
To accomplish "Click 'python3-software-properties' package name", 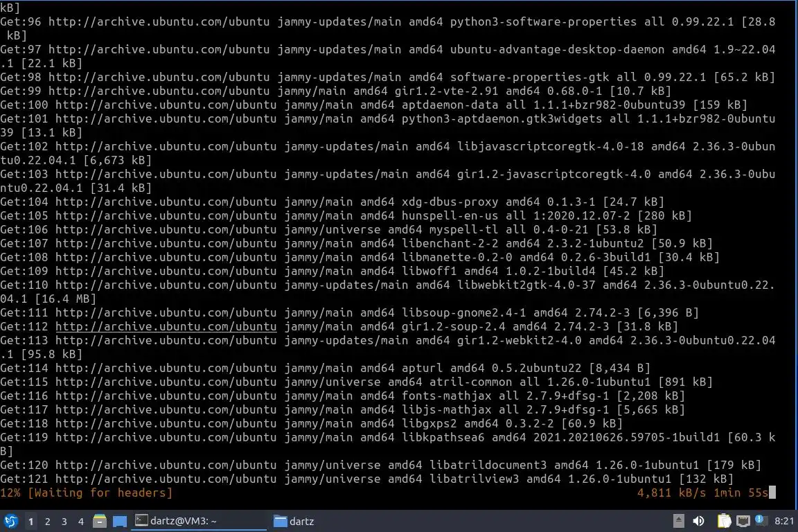I will pyautogui.click(x=543, y=21).
